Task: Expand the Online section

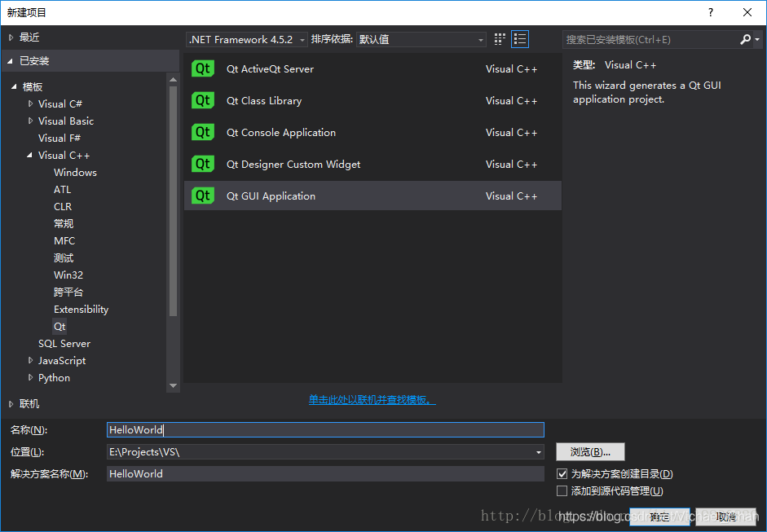Action: 11,404
